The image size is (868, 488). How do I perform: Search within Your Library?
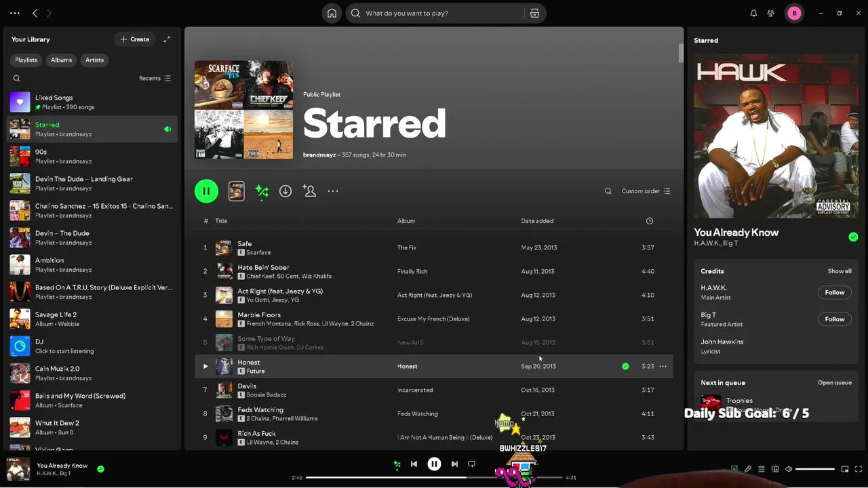click(x=17, y=78)
